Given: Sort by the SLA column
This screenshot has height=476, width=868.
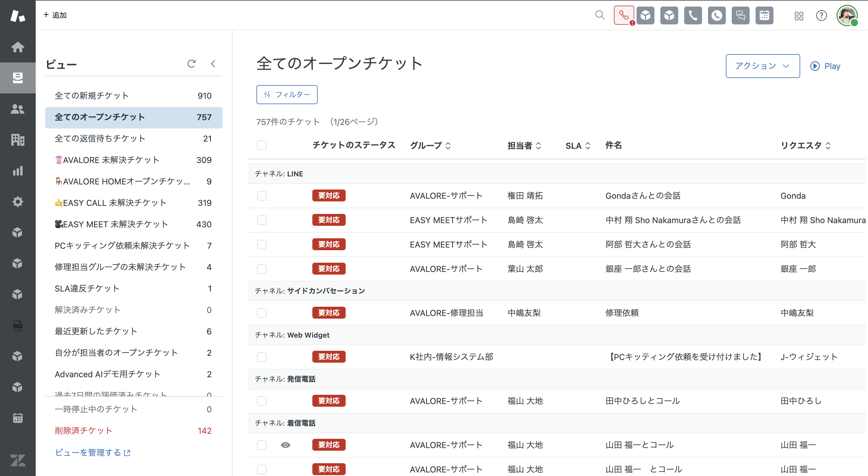Looking at the screenshot, I should pos(578,146).
